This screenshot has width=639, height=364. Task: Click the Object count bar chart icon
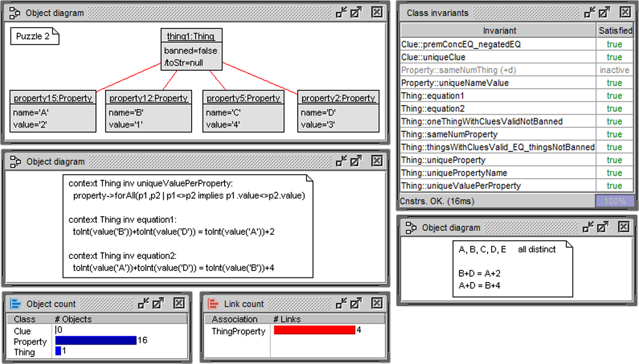click(x=15, y=304)
